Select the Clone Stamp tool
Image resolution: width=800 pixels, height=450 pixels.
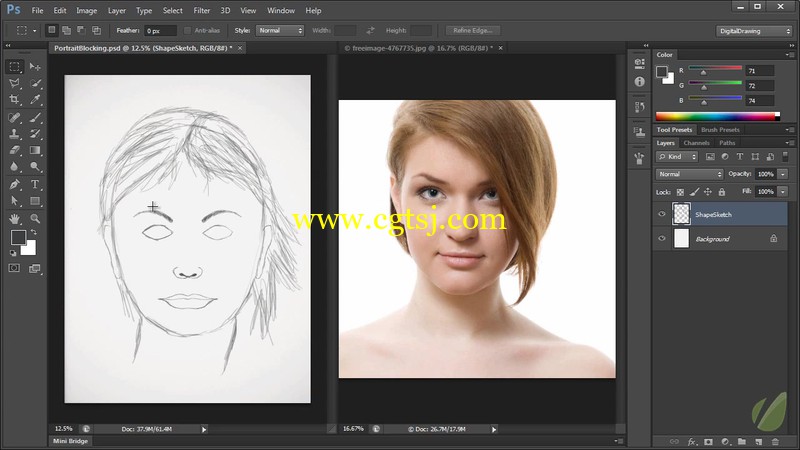click(x=14, y=134)
